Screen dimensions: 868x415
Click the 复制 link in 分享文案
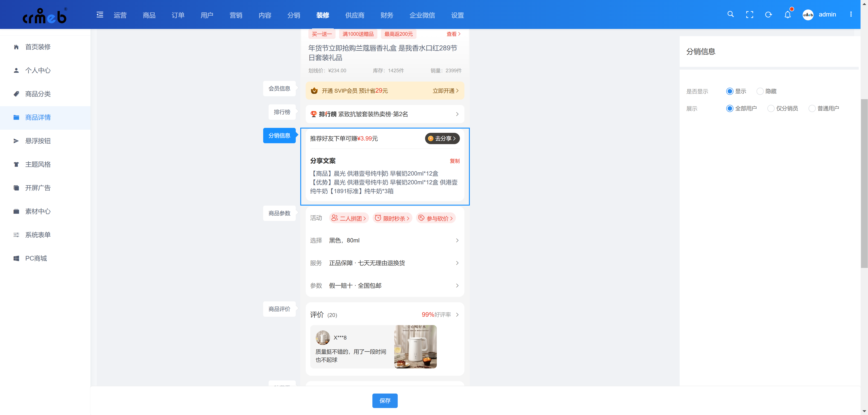tap(454, 161)
